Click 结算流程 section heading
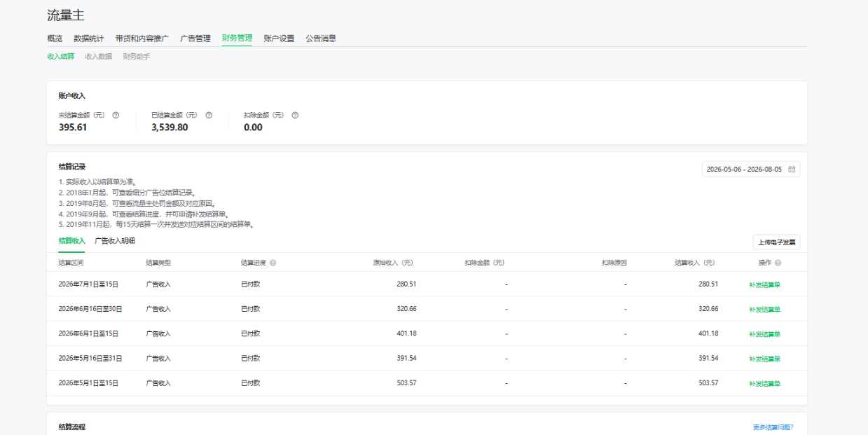This screenshot has width=868, height=435. click(x=72, y=427)
